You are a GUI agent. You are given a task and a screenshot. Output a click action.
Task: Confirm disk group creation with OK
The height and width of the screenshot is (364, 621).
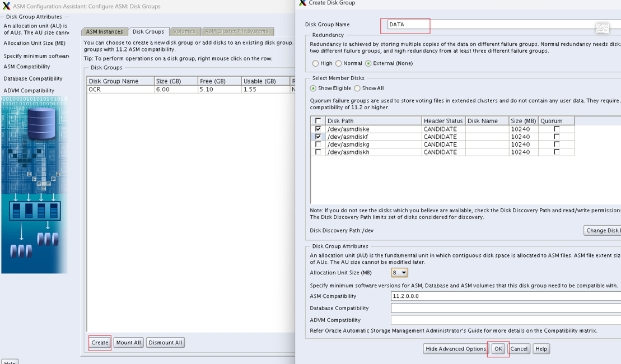coord(498,349)
